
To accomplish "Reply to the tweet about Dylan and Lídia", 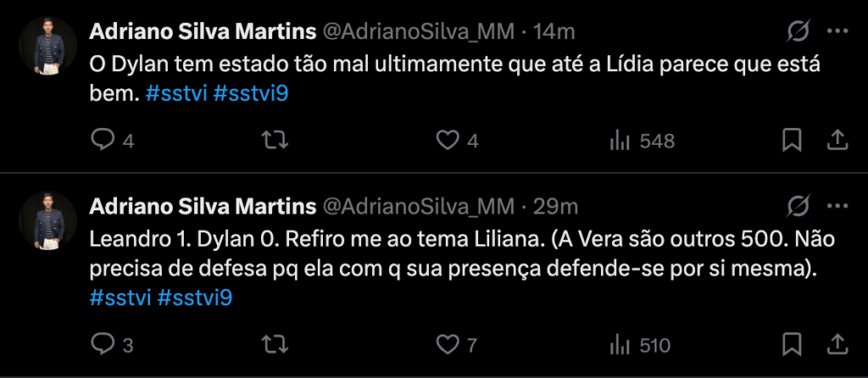I will click(103, 141).
